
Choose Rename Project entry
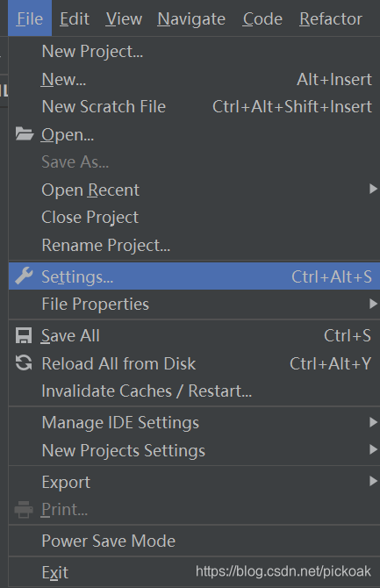[194, 245]
